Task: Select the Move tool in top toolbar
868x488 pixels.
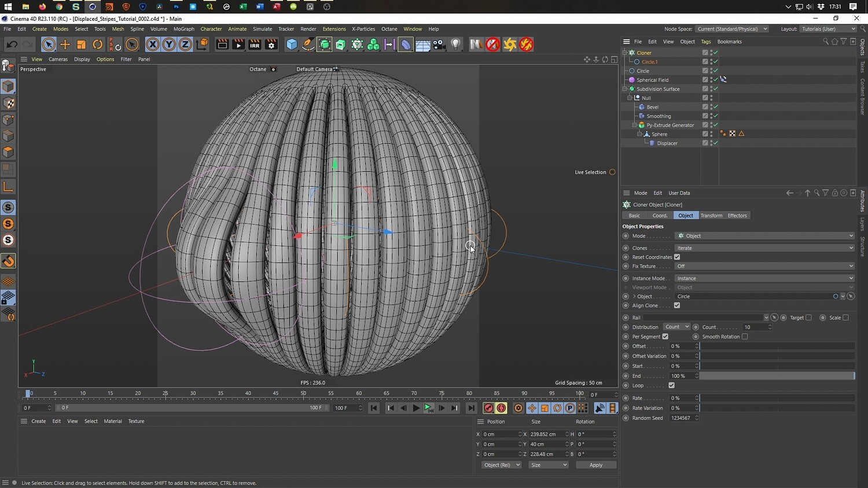Action: pos(65,45)
